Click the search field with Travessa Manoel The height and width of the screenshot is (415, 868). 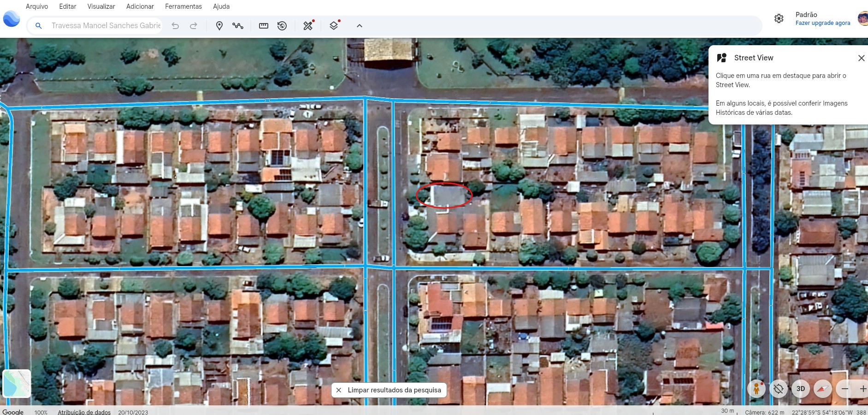[x=106, y=26]
